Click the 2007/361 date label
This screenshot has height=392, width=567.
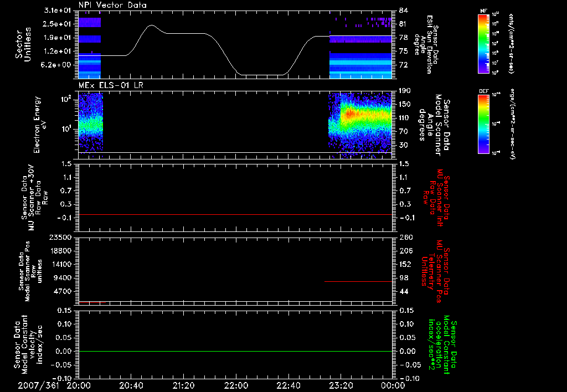click(38, 385)
